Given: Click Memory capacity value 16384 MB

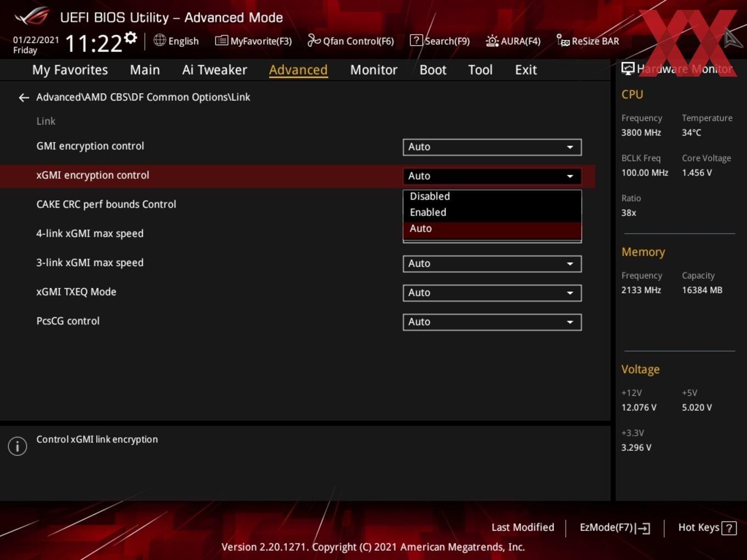Looking at the screenshot, I should coord(702,290).
